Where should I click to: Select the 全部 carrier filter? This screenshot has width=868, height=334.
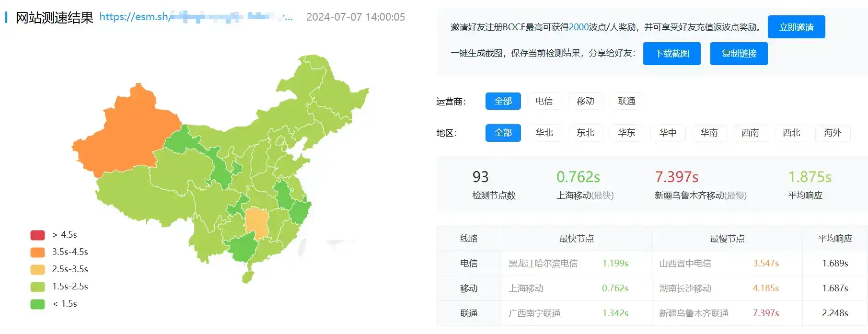point(503,101)
